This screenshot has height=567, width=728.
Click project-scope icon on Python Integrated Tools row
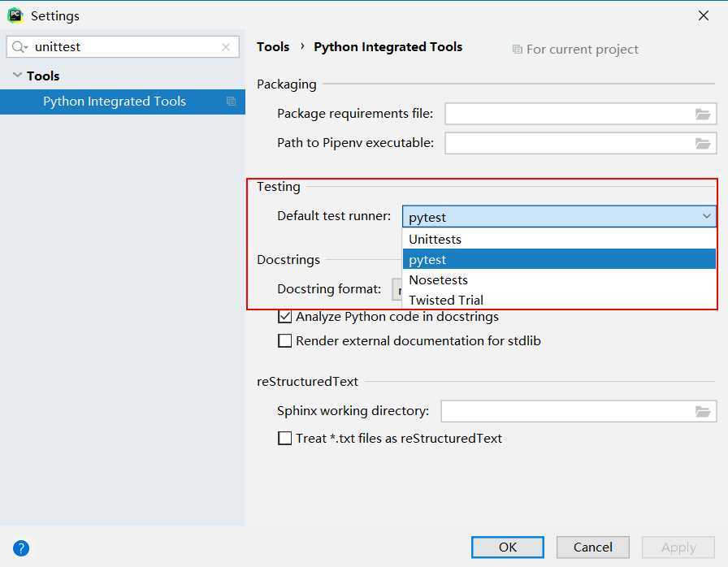coord(231,102)
